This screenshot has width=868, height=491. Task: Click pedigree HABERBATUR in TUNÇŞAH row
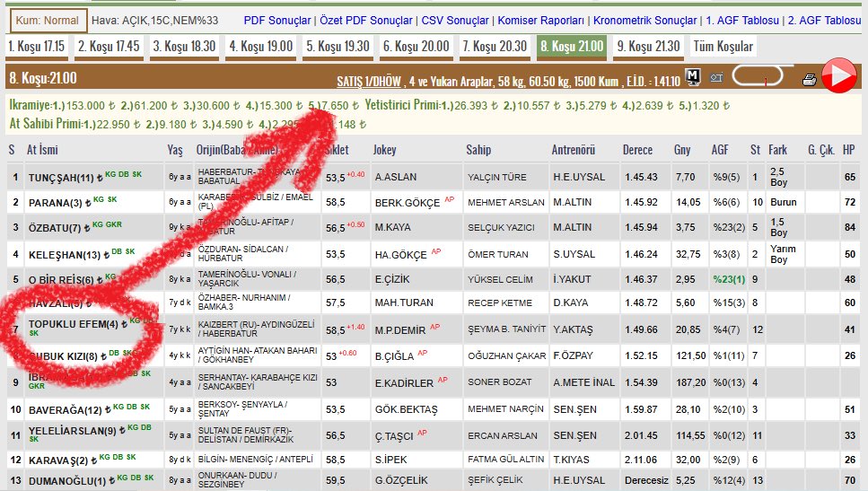[x=224, y=172]
